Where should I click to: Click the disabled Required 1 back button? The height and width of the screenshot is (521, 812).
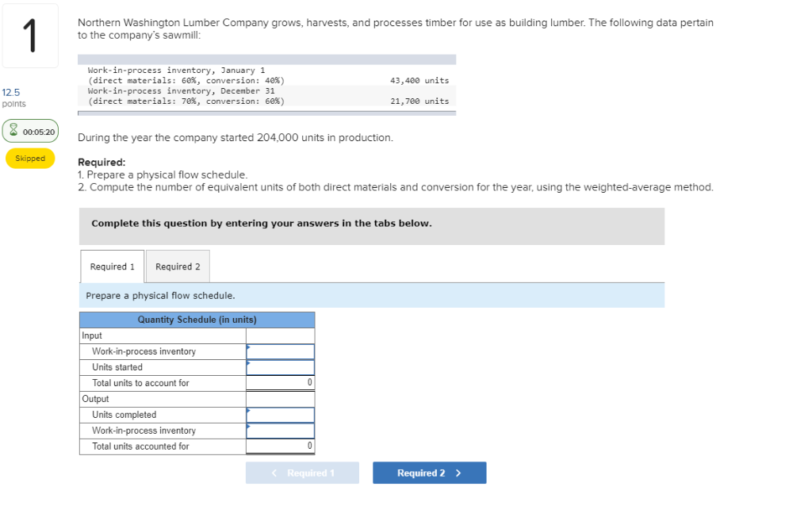(302, 473)
